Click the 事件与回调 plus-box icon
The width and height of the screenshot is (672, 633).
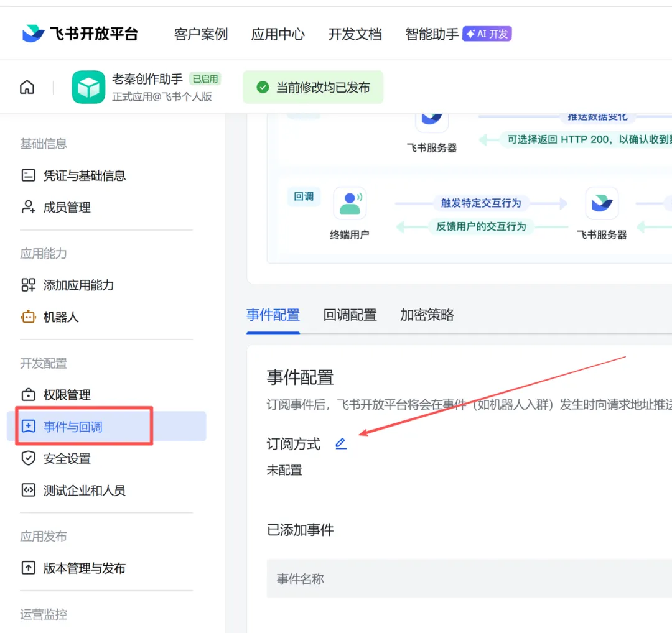click(28, 426)
